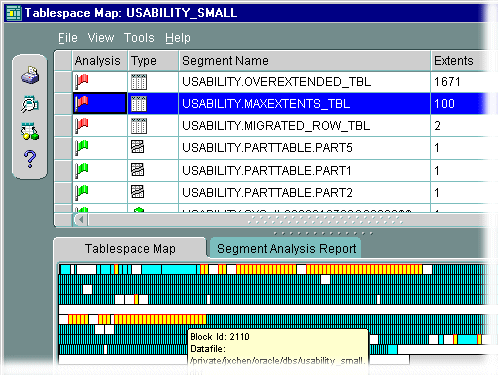Sort by the Type column header
This screenshot has height=375, width=498.
click(153, 61)
